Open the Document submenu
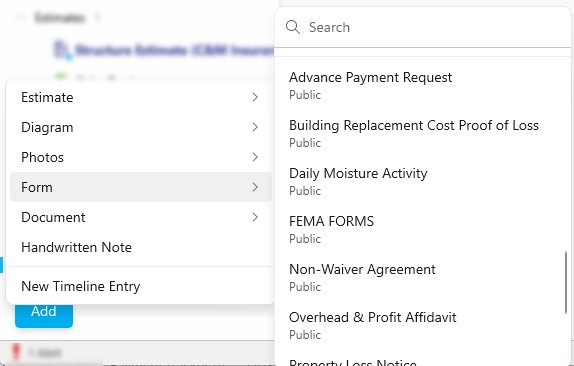Screen dimensions: 574x366 tap(141, 217)
